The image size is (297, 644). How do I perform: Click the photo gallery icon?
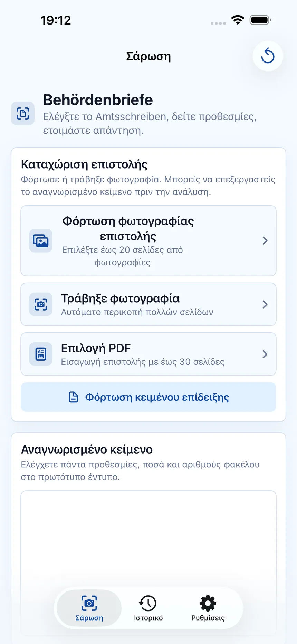point(41,241)
